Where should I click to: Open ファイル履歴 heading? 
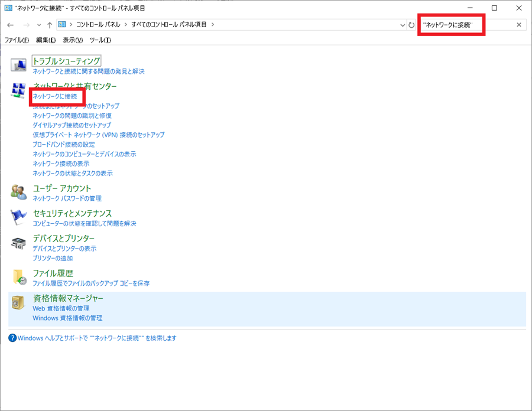pyautogui.click(x=53, y=273)
